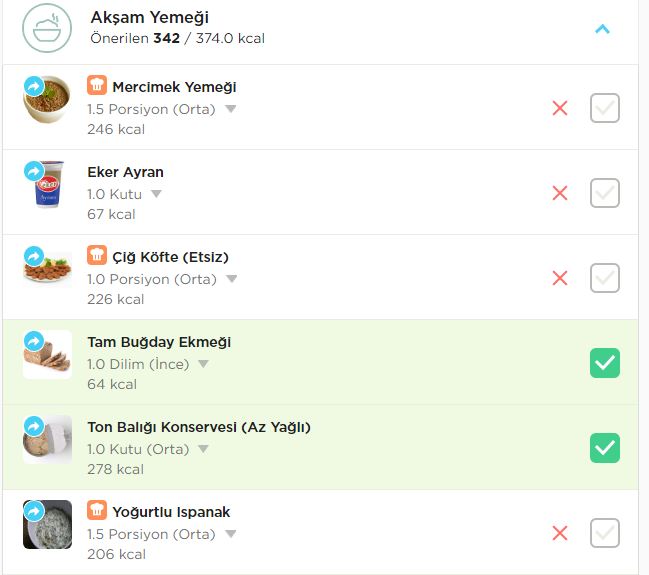649x575 pixels.
Task: Mark Çiğ Köfte (Etsiz) as eaten
Action: point(605,278)
